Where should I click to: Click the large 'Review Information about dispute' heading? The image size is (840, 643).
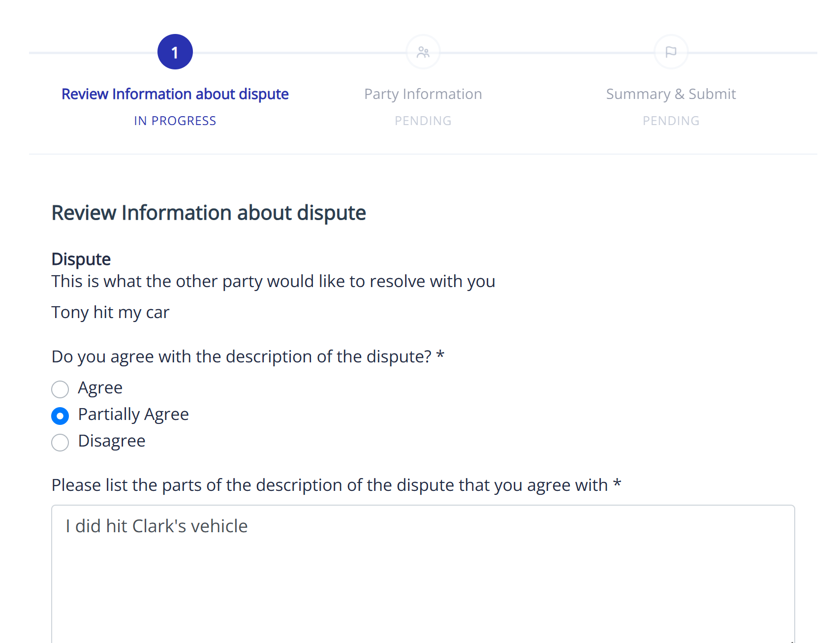[x=209, y=213]
